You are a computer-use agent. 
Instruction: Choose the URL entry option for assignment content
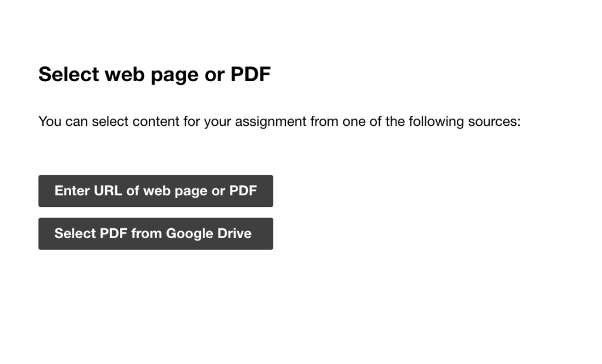tap(155, 191)
